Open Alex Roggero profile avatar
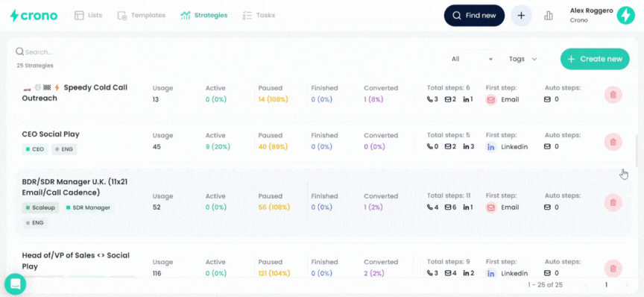This screenshot has height=297, width=644. [x=625, y=16]
